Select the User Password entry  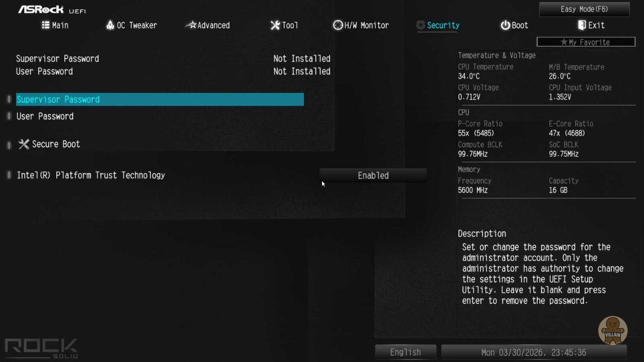coord(45,117)
